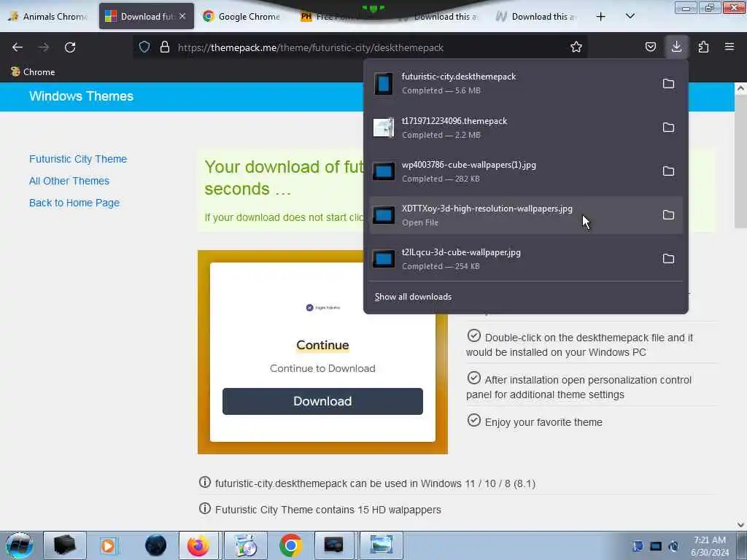Show wp4003786-cube-wallpapers(1).jpg in folder
The height and width of the screenshot is (560, 747).
pyautogui.click(x=668, y=171)
